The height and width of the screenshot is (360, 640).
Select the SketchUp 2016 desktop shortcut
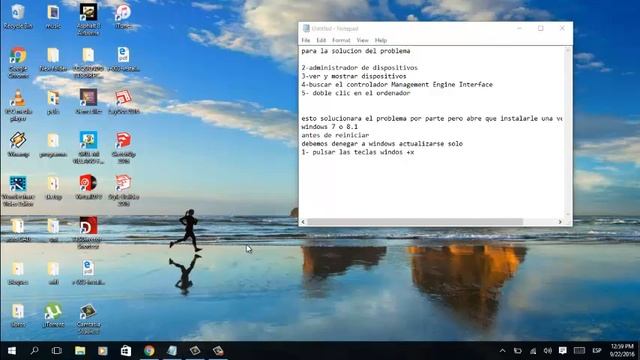(x=124, y=147)
